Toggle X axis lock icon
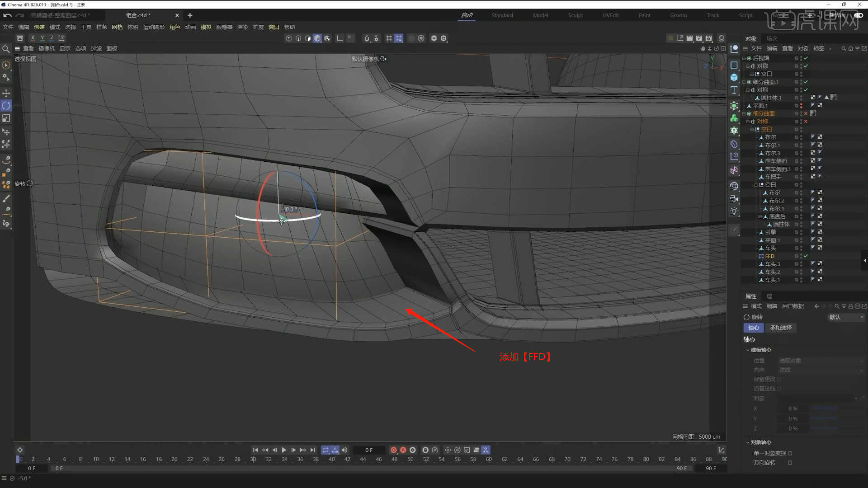Screen dimensions: 868x488 33,38
